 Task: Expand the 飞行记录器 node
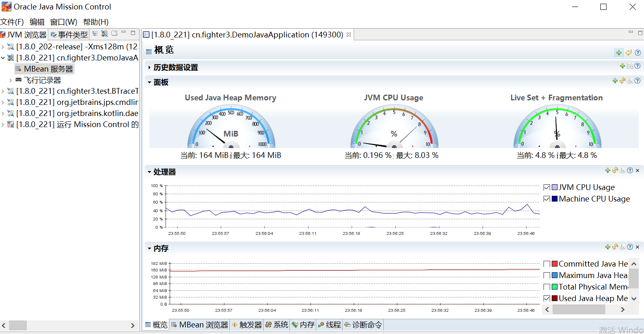11,80
